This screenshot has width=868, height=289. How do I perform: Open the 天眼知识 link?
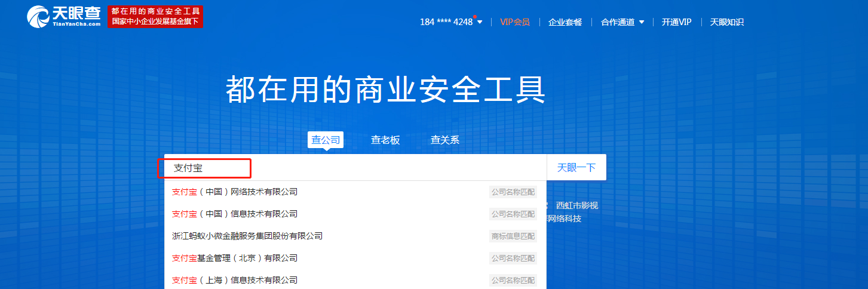[x=726, y=22]
